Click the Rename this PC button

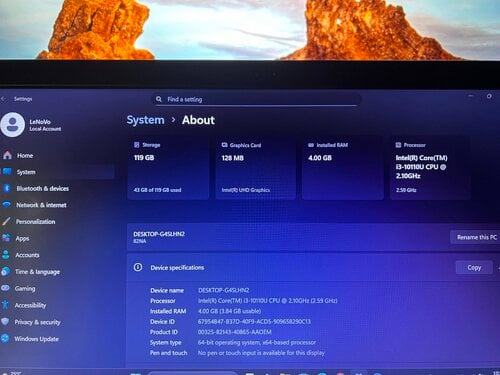coord(476,237)
